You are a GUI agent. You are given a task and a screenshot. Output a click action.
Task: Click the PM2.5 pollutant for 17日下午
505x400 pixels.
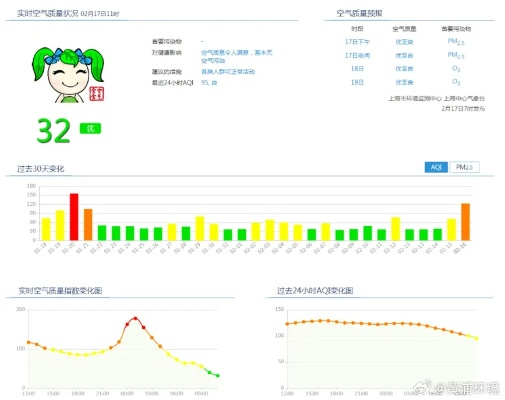456,42
